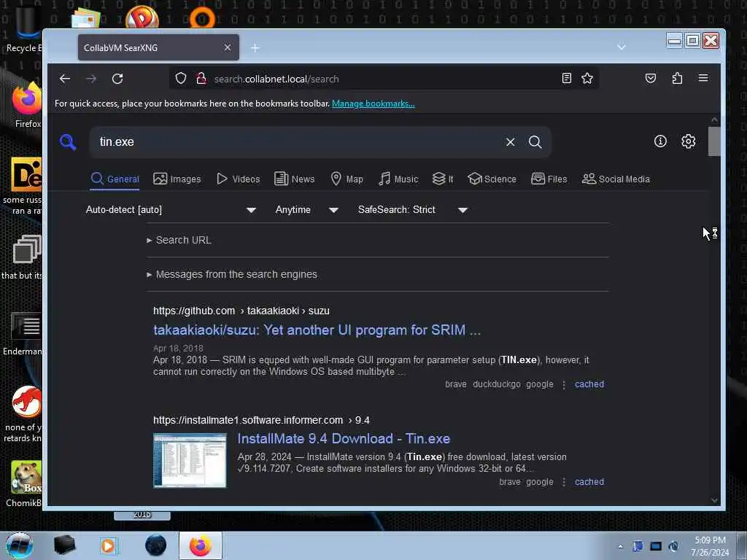The width and height of the screenshot is (747, 560).
Task: Select the General search category
Action: [115, 179]
